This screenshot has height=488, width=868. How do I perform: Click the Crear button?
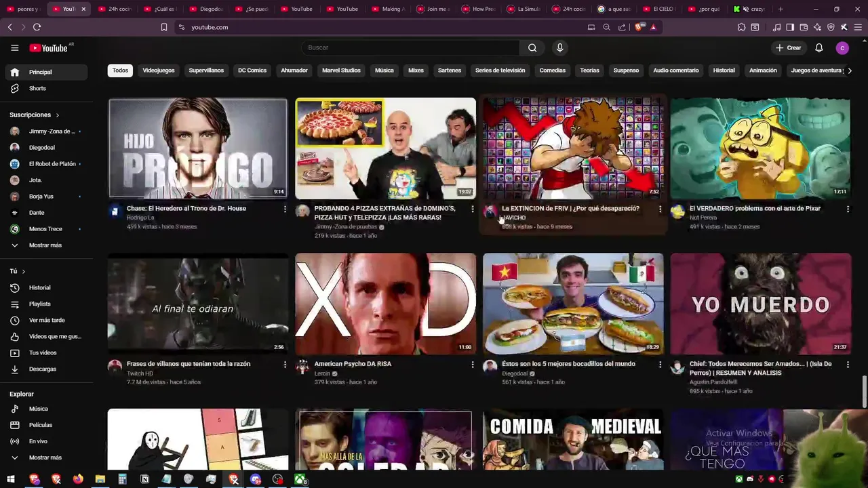pyautogui.click(x=789, y=48)
